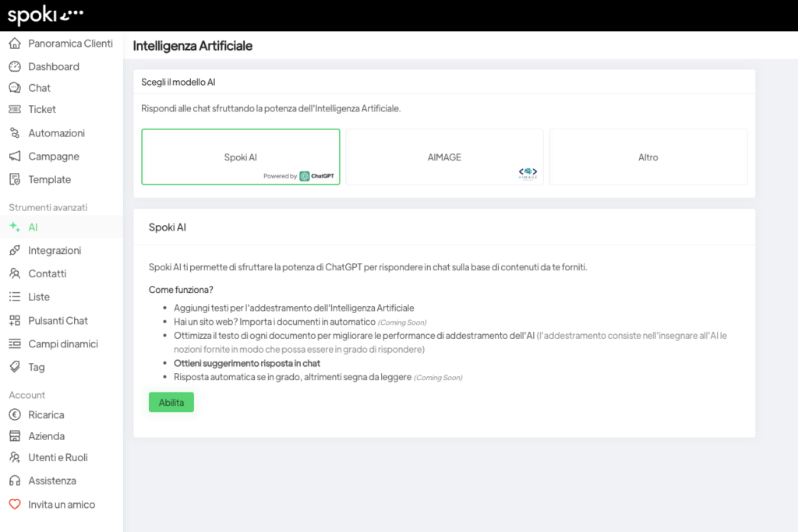This screenshot has height=532, width=798.
Task: Click the Campi dinamici icon
Action: [x=16, y=344]
